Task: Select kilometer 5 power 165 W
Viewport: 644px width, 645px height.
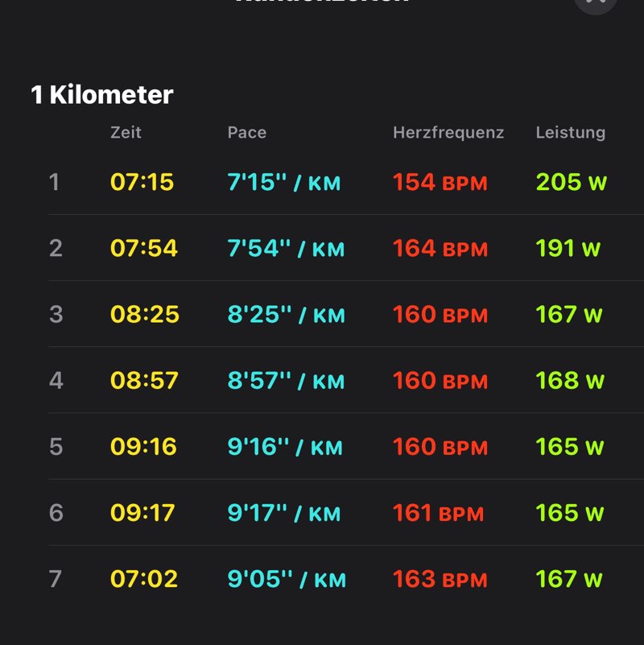Action: click(570, 447)
